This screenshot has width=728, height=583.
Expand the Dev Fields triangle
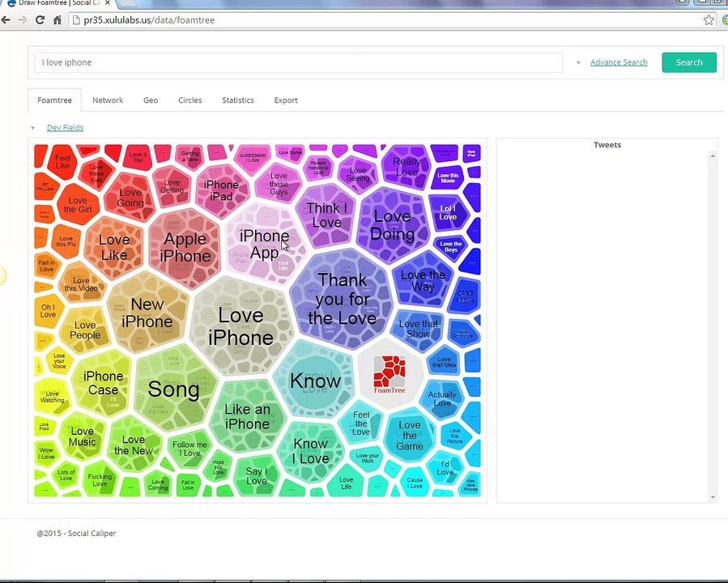(32, 128)
